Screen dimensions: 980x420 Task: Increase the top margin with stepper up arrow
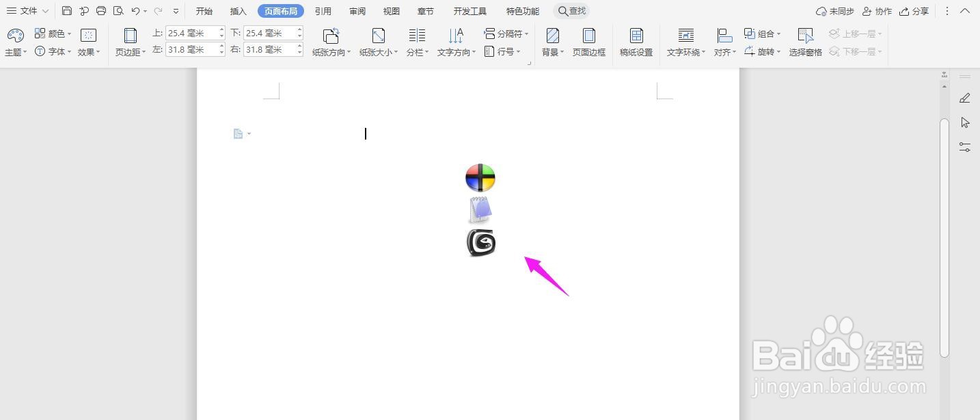[222, 29]
